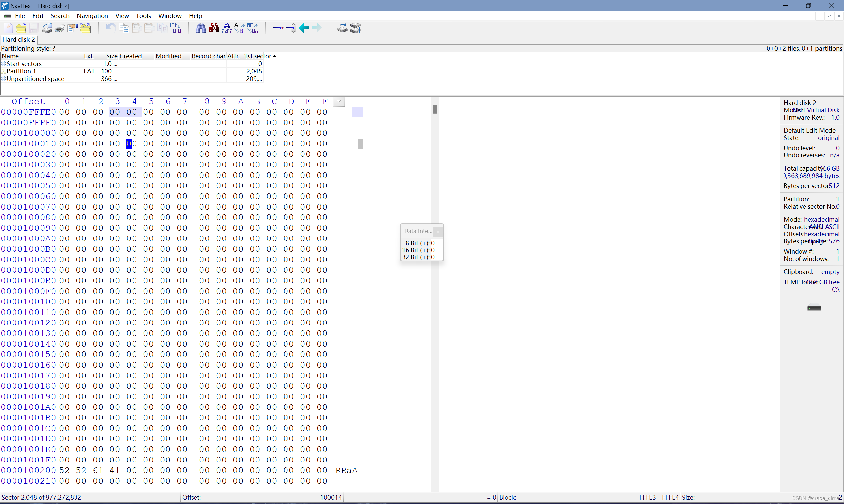The width and height of the screenshot is (844, 504).
Task: Close the Data Interpreter popup
Action: tap(438, 232)
